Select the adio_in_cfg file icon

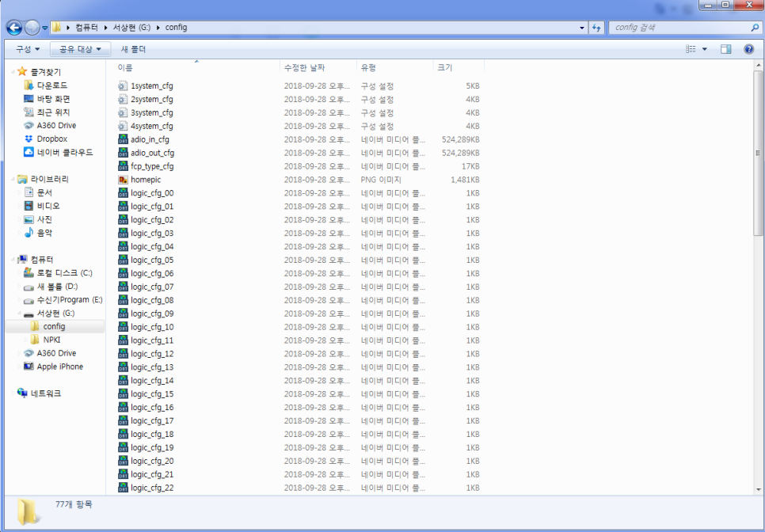(123, 139)
